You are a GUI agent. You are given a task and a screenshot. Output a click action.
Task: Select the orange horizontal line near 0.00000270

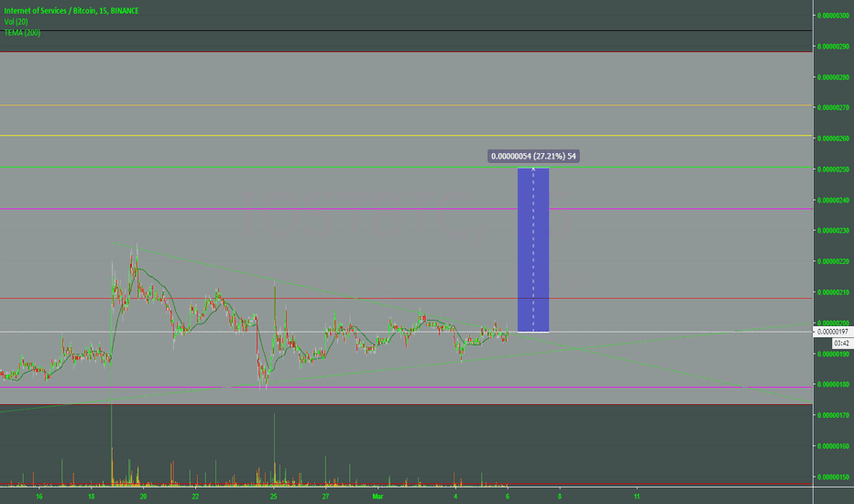406,105
